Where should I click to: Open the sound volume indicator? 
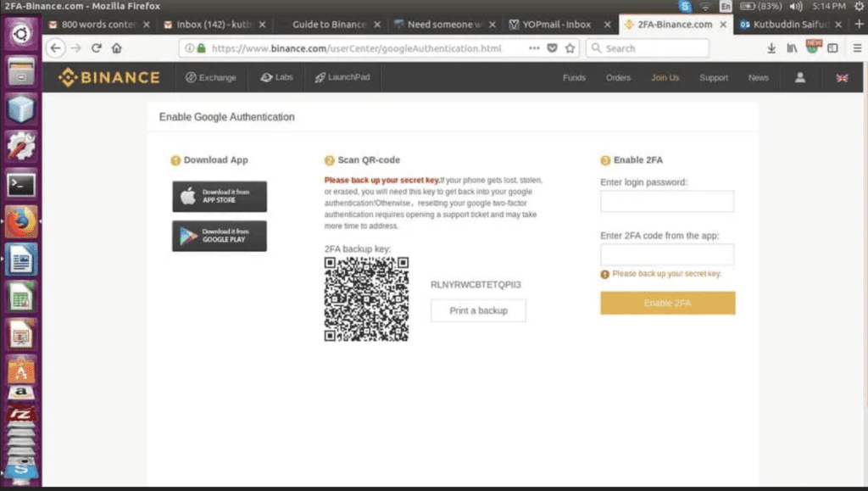[796, 6]
